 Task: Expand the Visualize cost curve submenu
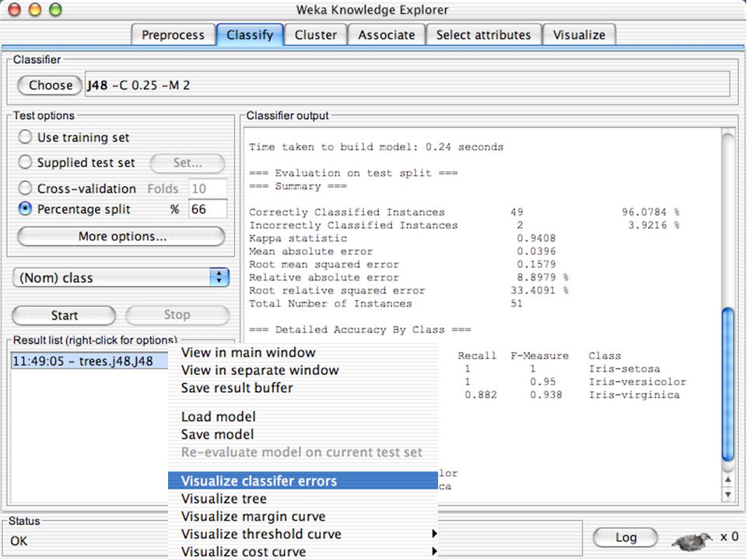303,551
